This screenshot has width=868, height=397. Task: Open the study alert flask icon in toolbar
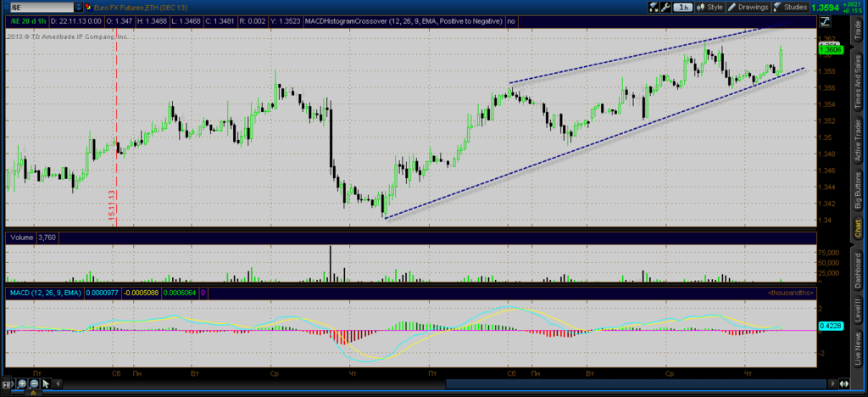coord(654,7)
